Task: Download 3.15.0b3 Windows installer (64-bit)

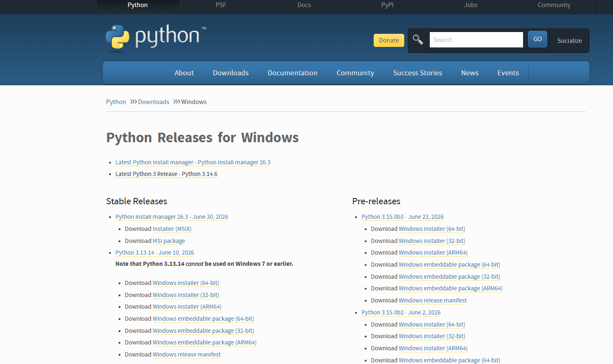Action: pyautogui.click(x=432, y=229)
